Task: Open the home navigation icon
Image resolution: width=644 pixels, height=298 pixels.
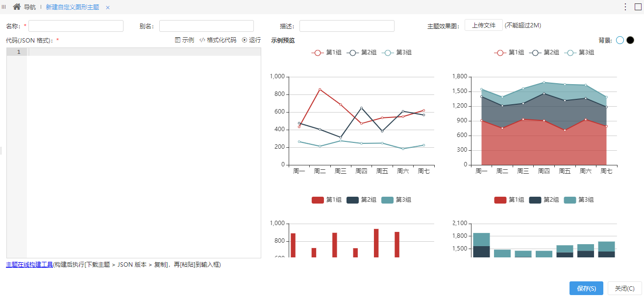Action: coord(17,7)
